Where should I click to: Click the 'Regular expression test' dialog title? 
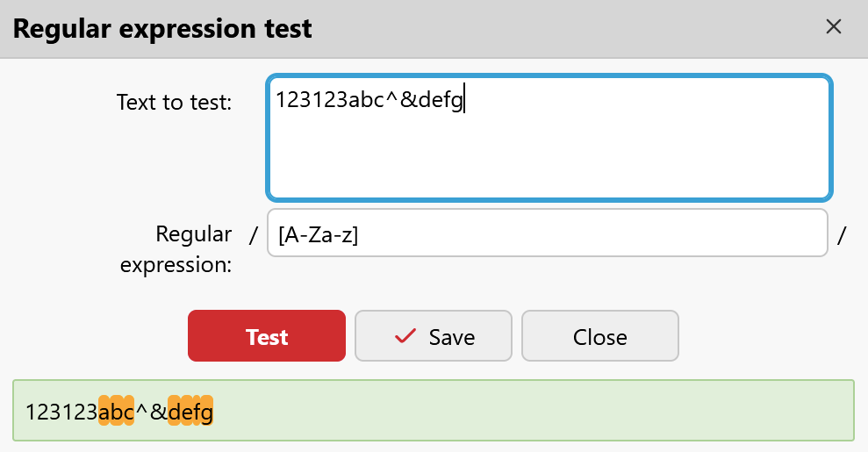[162, 29]
